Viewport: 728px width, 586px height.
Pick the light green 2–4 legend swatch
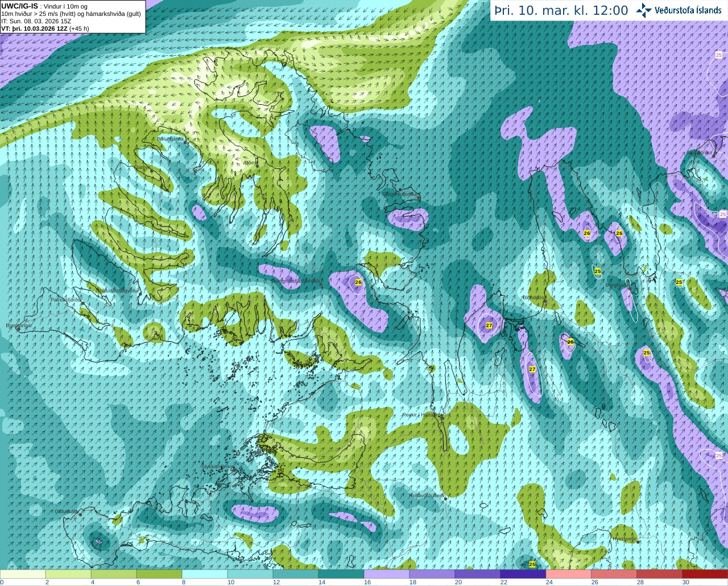click(x=68, y=574)
